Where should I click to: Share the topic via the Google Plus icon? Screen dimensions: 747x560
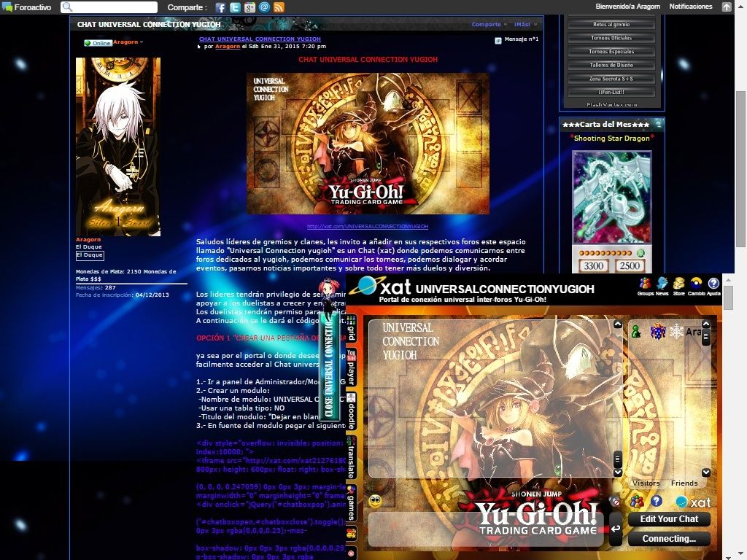coord(249,7)
